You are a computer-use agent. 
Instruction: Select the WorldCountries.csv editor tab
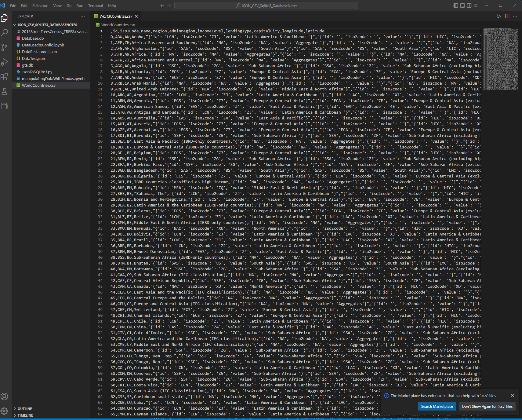pyautogui.click(x=115, y=16)
